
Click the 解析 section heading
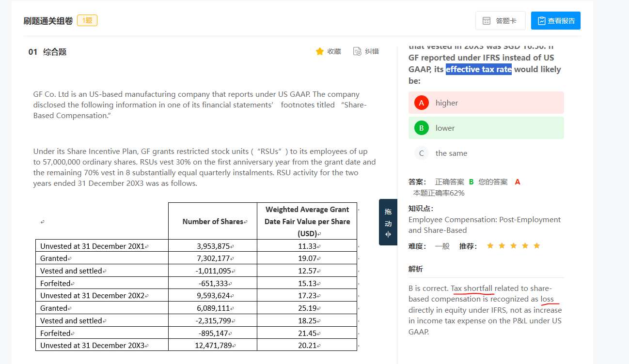[415, 269]
